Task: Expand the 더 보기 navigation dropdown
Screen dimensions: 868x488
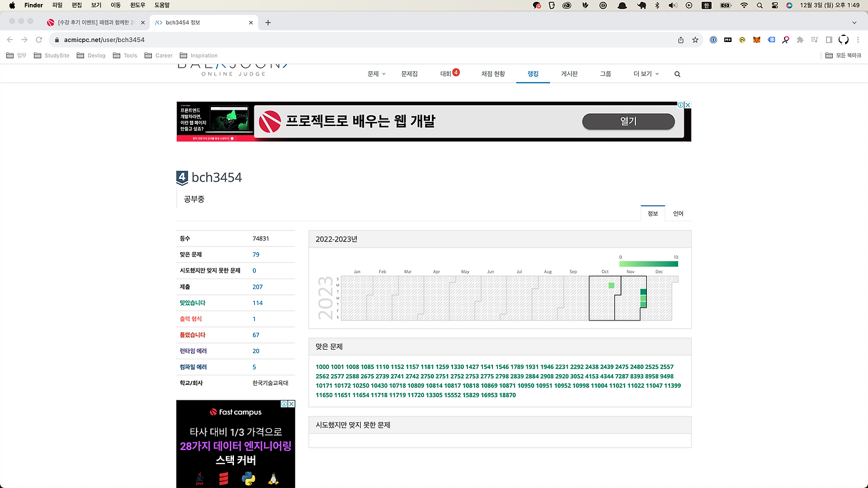Action: tap(645, 74)
